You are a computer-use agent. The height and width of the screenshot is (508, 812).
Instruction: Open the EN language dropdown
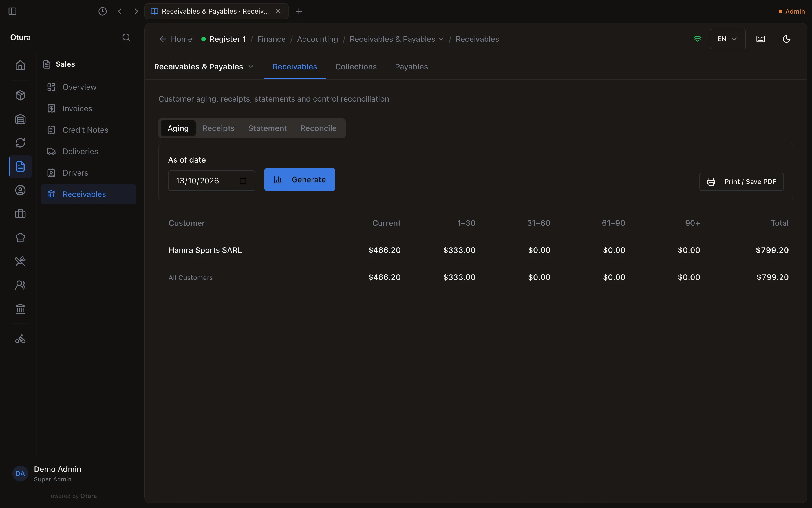[727, 39]
